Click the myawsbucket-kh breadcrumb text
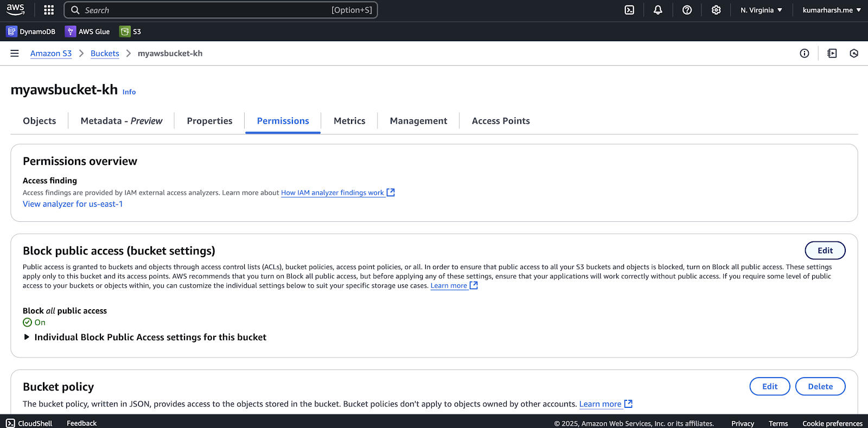 170,53
